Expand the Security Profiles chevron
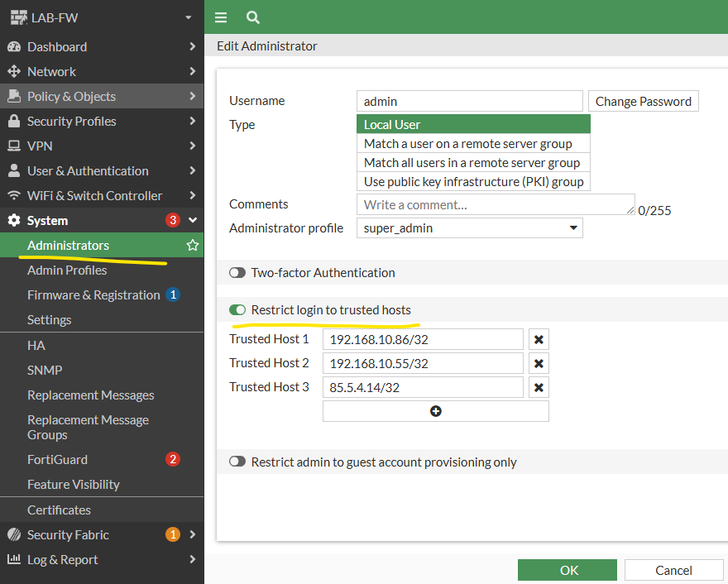The height and width of the screenshot is (584, 728). click(193, 121)
